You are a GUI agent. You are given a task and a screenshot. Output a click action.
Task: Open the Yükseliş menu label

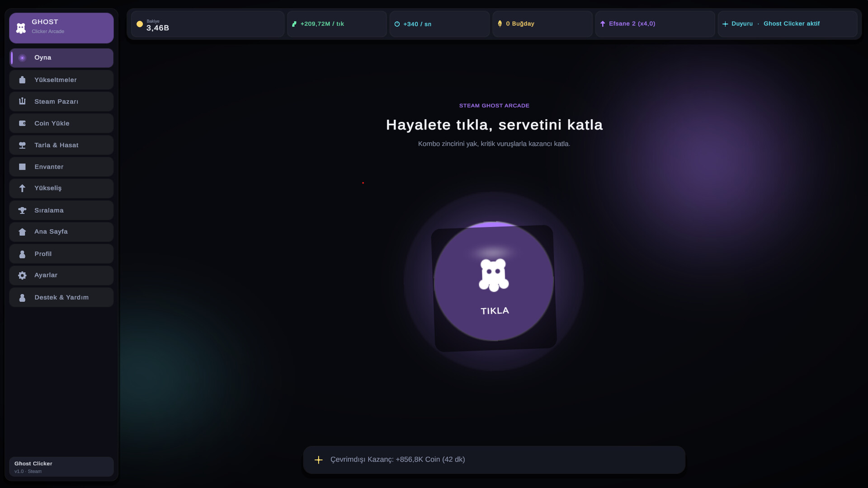tap(48, 188)
